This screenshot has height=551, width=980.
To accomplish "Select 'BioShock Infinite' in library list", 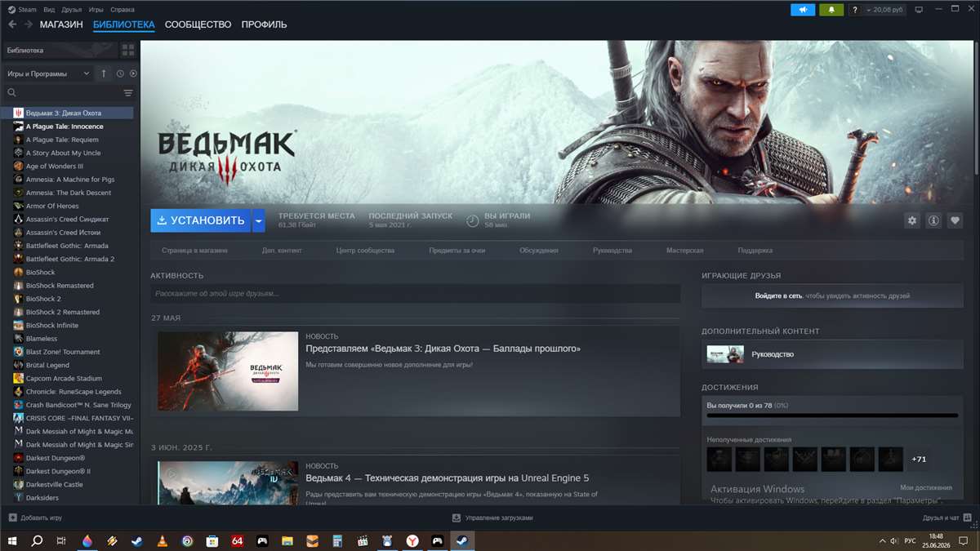I will (x=52, y=325).
